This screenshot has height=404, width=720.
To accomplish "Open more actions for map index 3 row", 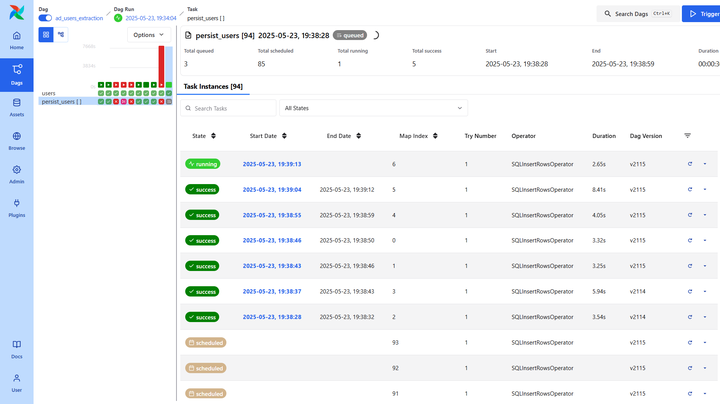I will 705,292.
